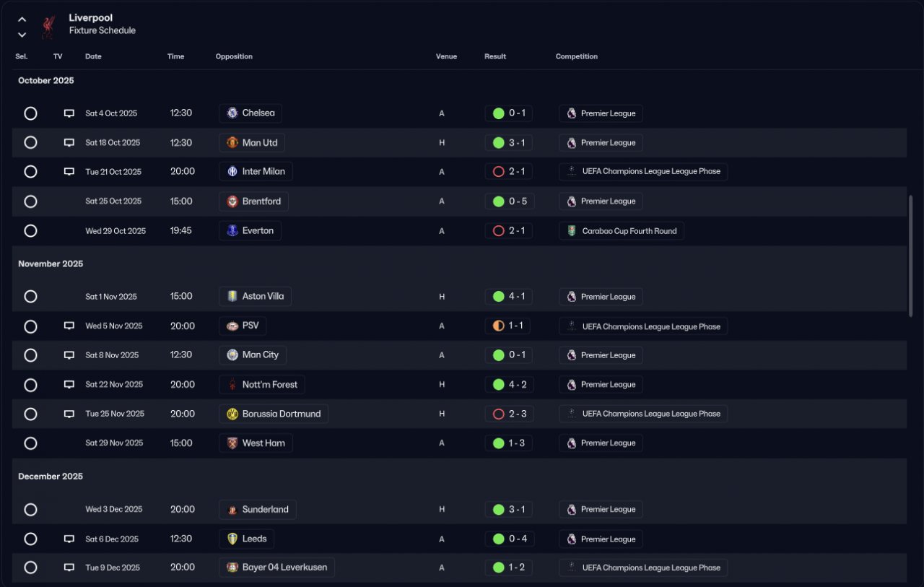Click the TV icon for Inter Milan match
The height and width of the screenshot is (587, 924).
(x=69, y=172)
